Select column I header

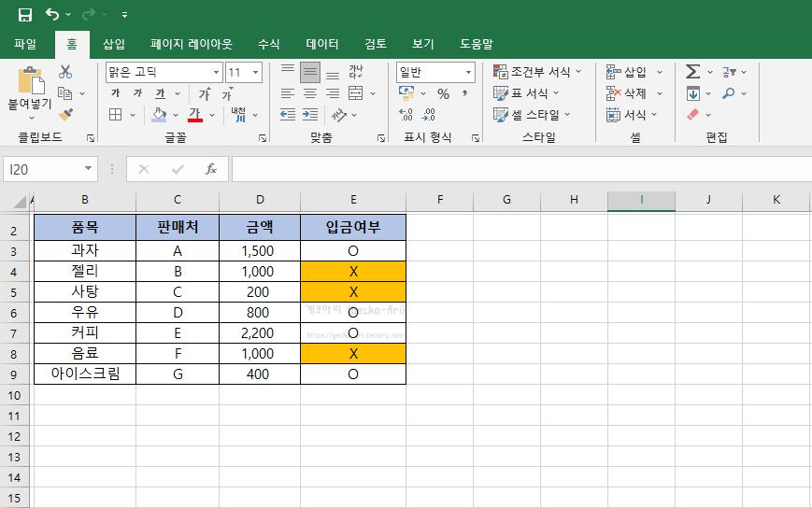[x=641, y=200]
